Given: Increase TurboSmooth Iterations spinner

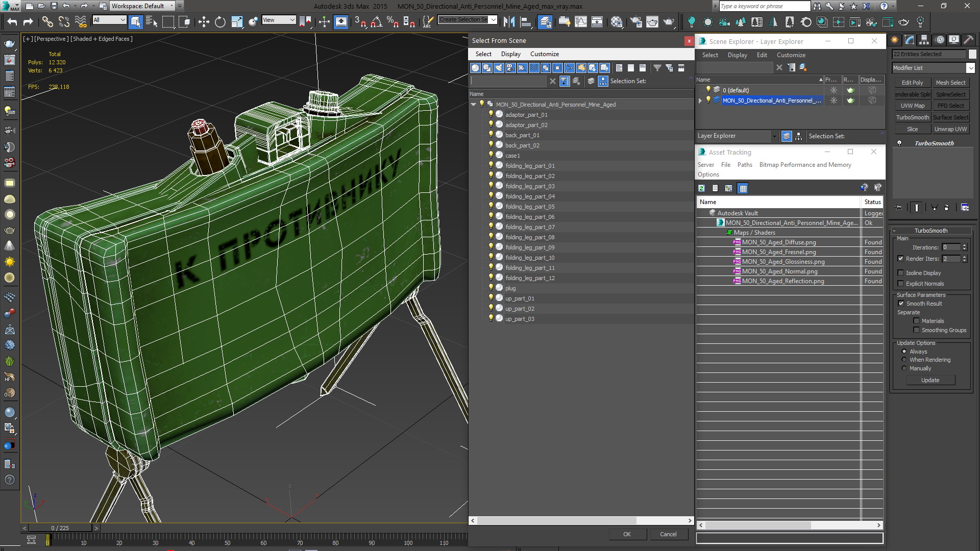Looking at the screenshot, I should 964,245.
